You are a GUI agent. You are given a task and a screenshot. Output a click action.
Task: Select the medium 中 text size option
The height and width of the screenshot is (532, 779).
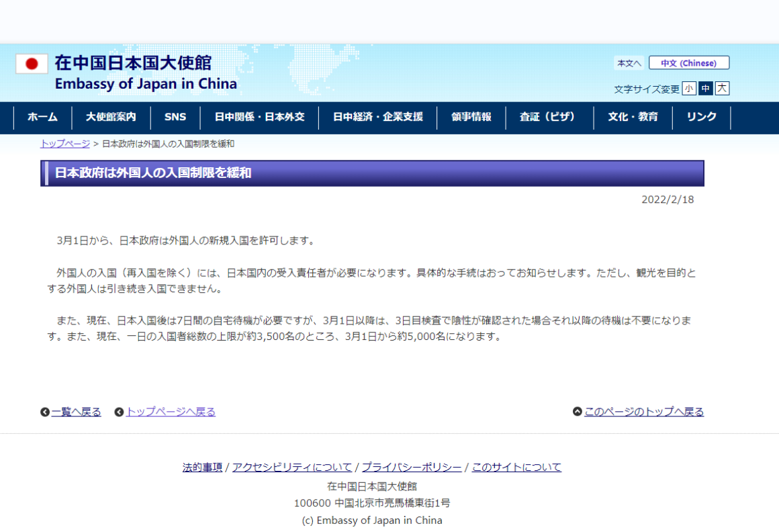pos(705,88)
